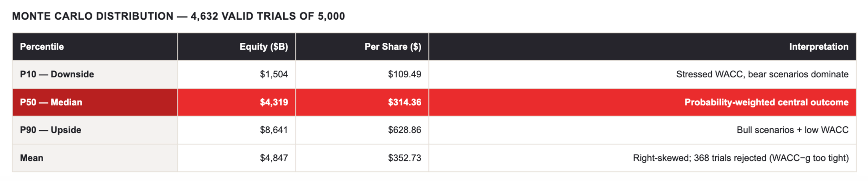868x181 pixels.
Task: Select the $314.36 median per share cell
Action: [x=362, y=103]
